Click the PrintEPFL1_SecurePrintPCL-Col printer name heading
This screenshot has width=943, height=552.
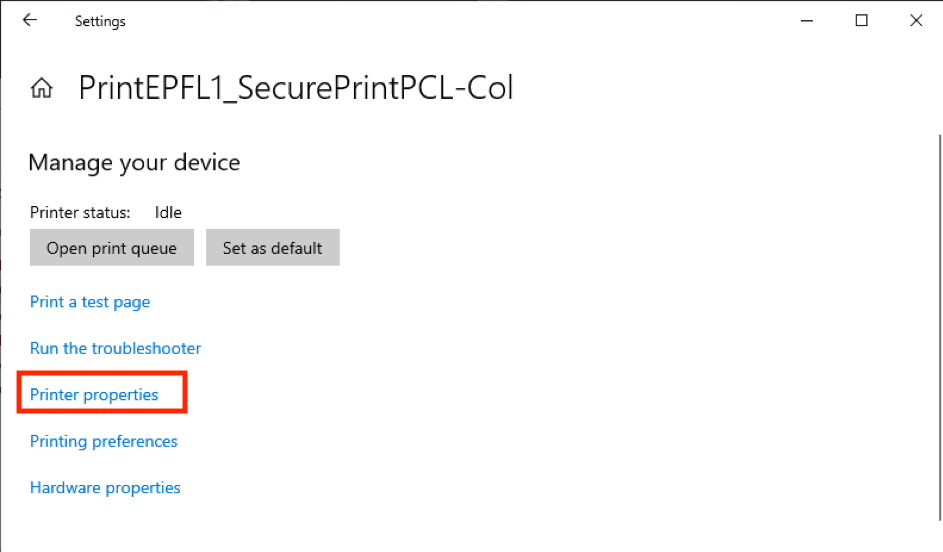(296, 89)
